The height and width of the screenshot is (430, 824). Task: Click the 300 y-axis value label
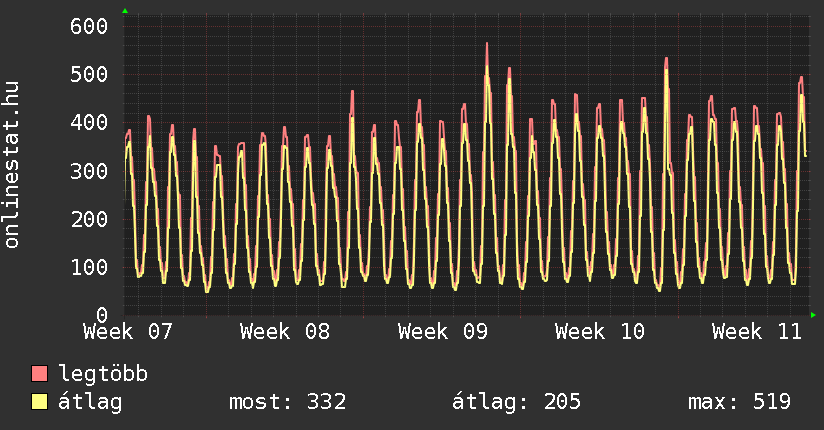(x=88, y=171)
